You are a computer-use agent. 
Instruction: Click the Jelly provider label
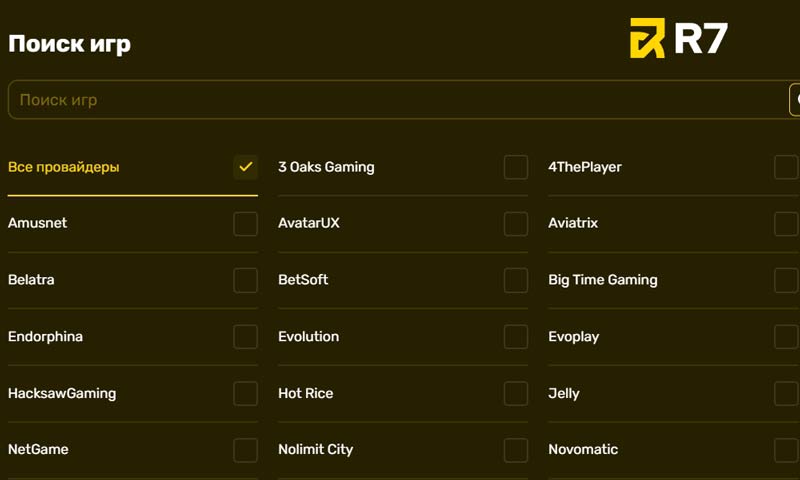click(x=564, y=394)
